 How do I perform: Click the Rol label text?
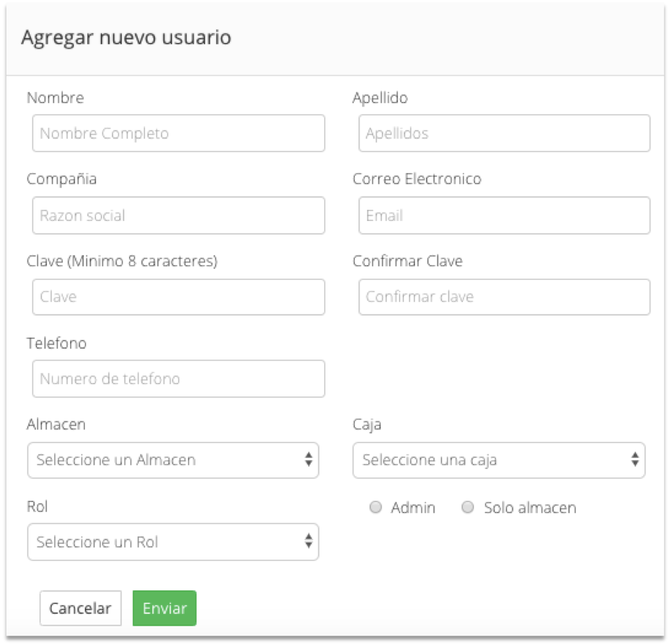click(x=37, y=506)
